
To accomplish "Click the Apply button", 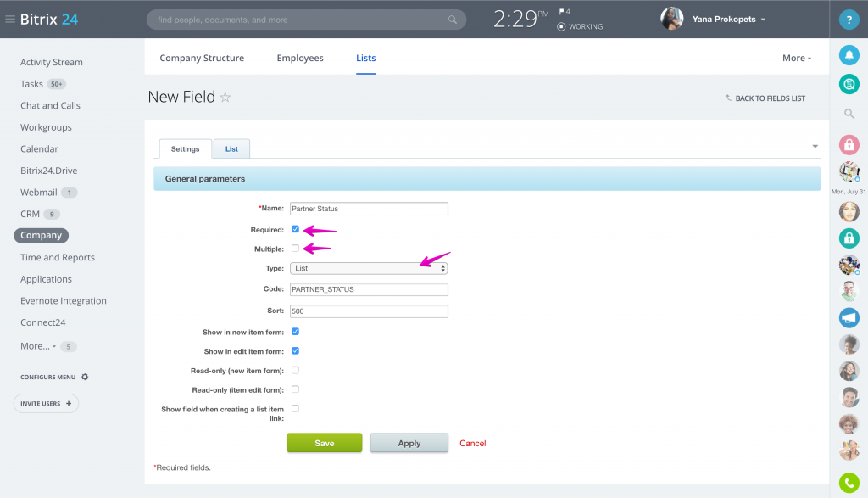I will click(409, 443).
